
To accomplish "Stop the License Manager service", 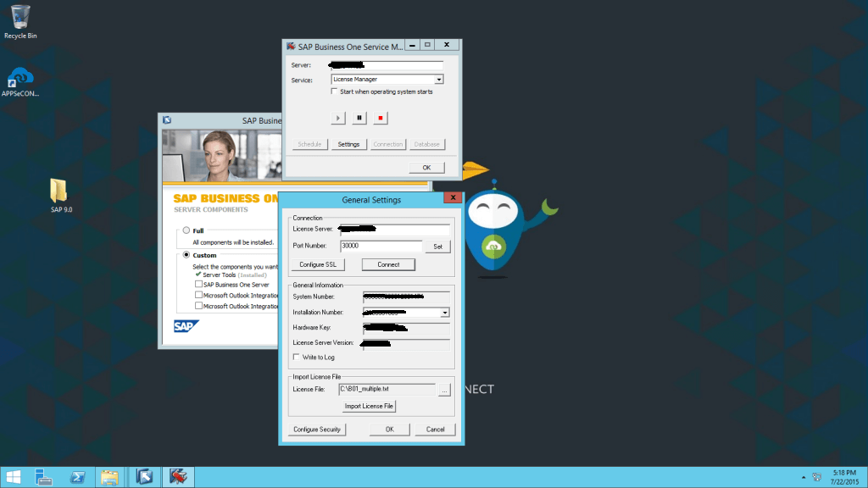I will (380, 118).
